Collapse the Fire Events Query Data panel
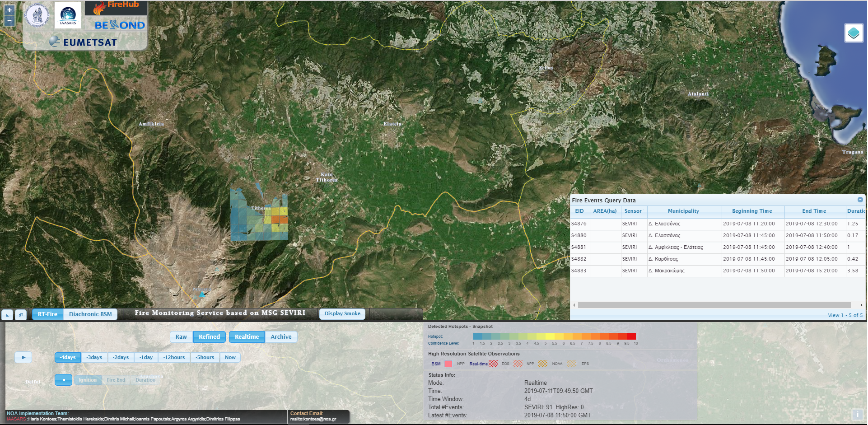868x425 pixels. pyautogui.click(x=860, y=200)
